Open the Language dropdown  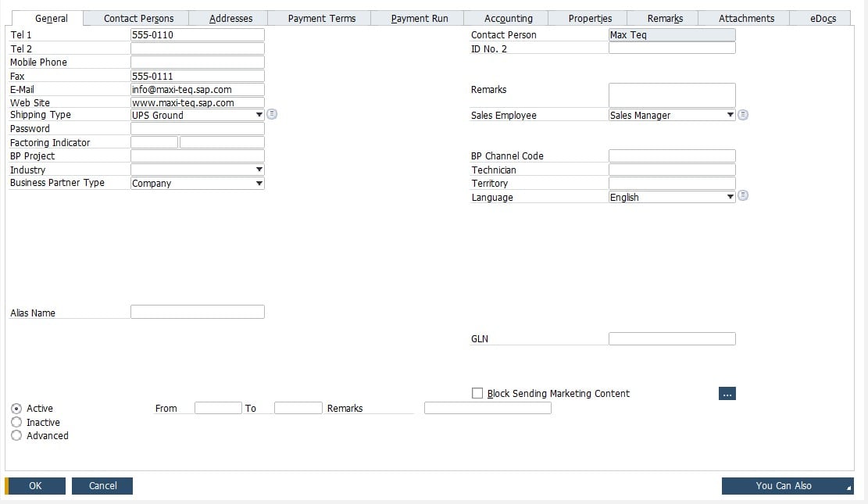pyautogui.click(x=730, y=196)
